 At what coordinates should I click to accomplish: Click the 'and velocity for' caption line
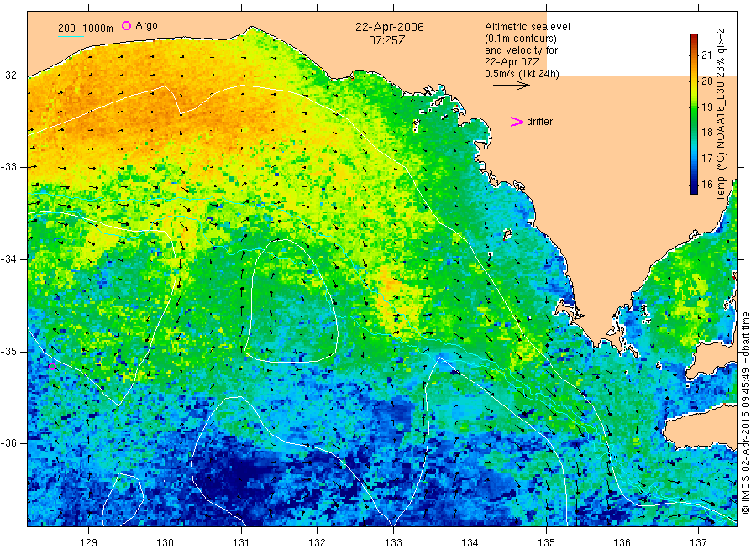(x=521, y=50)
